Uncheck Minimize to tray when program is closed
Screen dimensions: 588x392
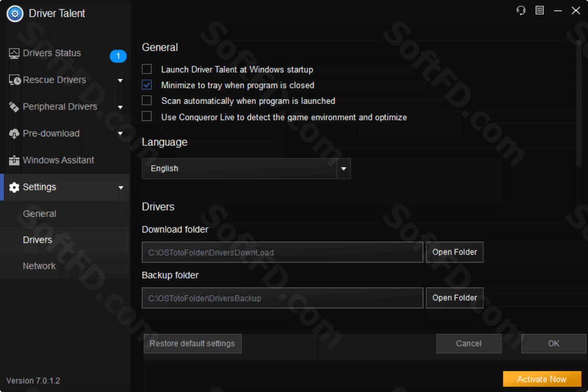click(147, 85)
